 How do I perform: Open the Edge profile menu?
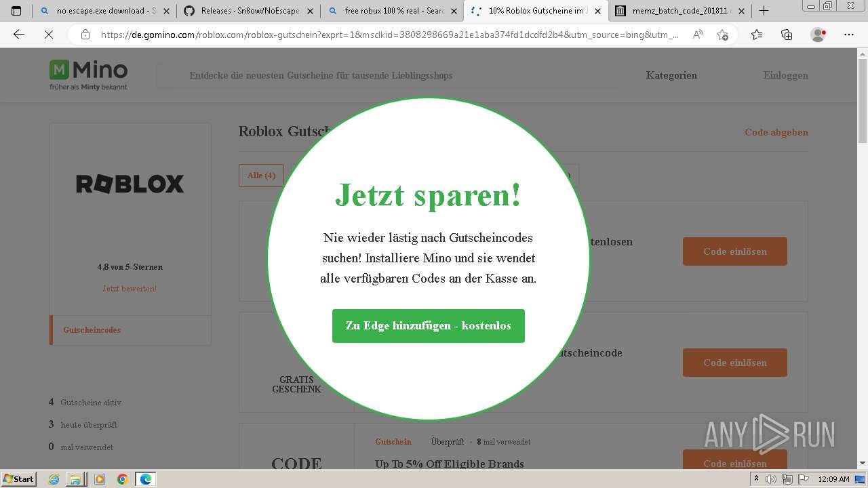pyautogui.click(x=818, y=35)
